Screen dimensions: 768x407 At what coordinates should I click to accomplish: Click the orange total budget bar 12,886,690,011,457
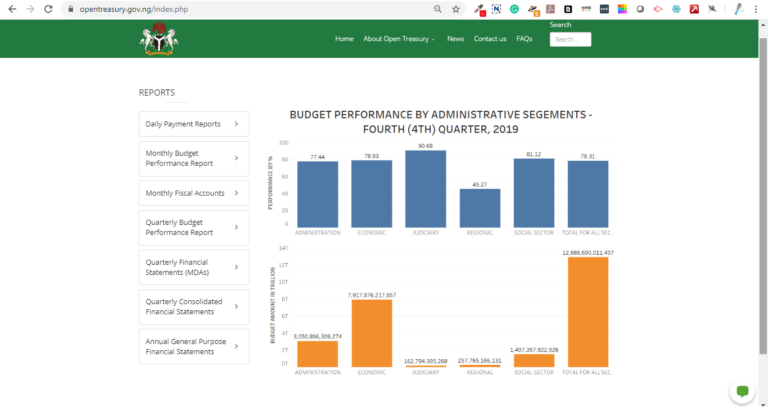coord(588,312)
